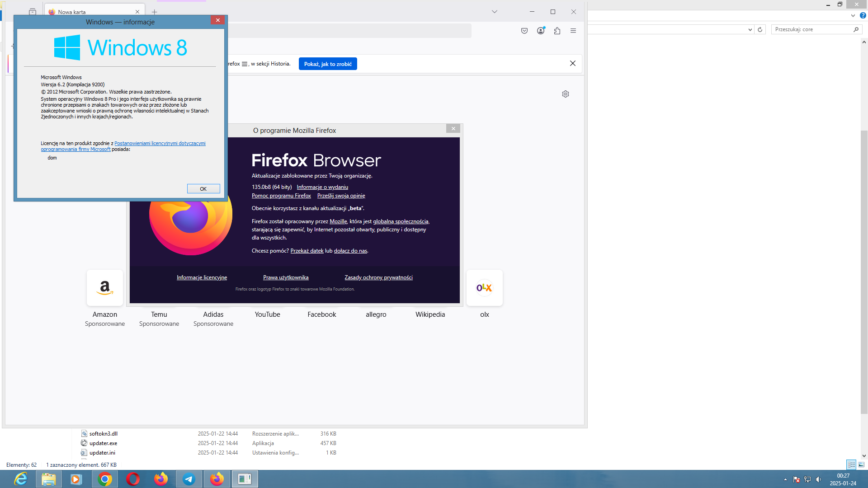This screenshot has width=868, height=488.
Task: Open Firefox View icon left of tab
Action: (x=33, y=12)
